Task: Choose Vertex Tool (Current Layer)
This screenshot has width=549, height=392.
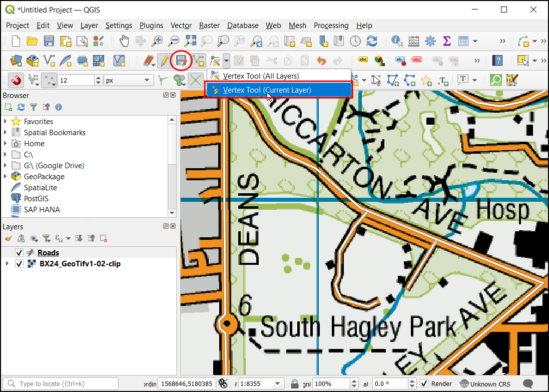Action: pos(267,90)
